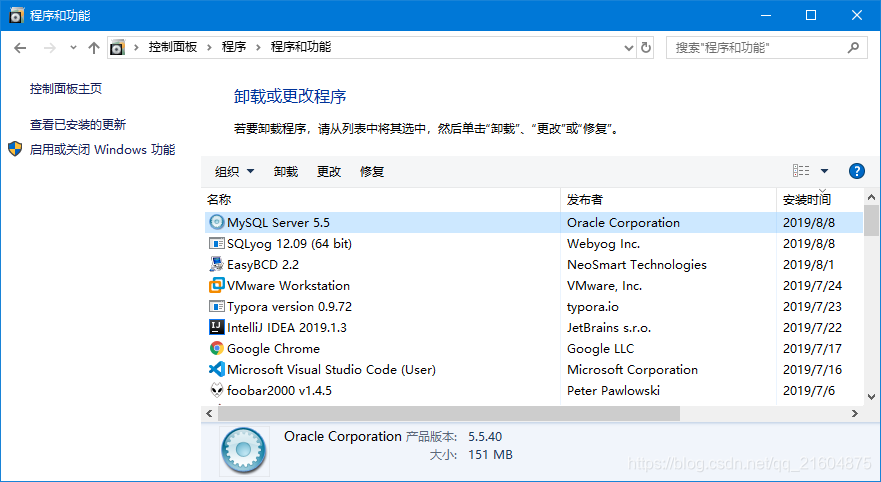Screen dimensions: 881x482
Task: Click the install date 2019/7/24 cell
Action: (812, 285)
